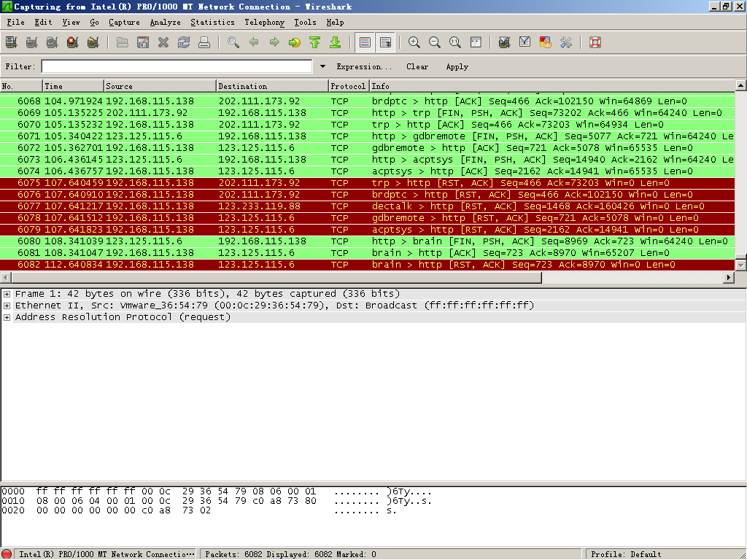Sort by the Protocol column header

(x=349, y=86)
